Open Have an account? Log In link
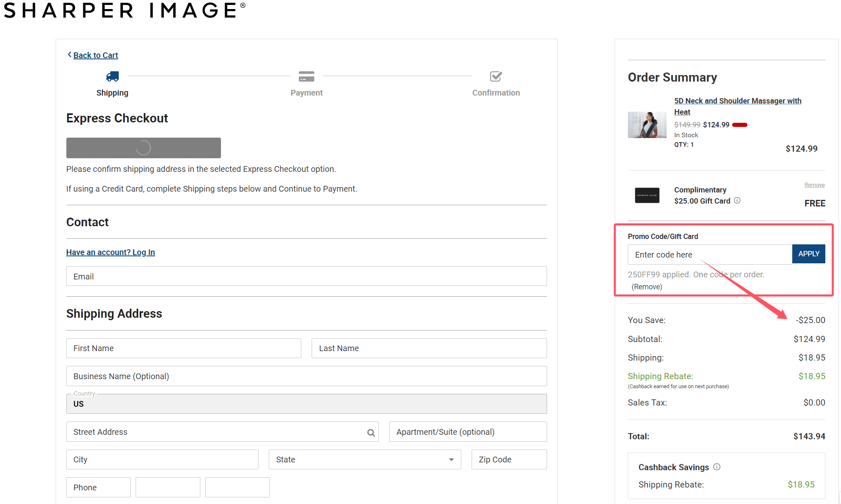This screenshot has width=841, height=504. coord(110,252)
